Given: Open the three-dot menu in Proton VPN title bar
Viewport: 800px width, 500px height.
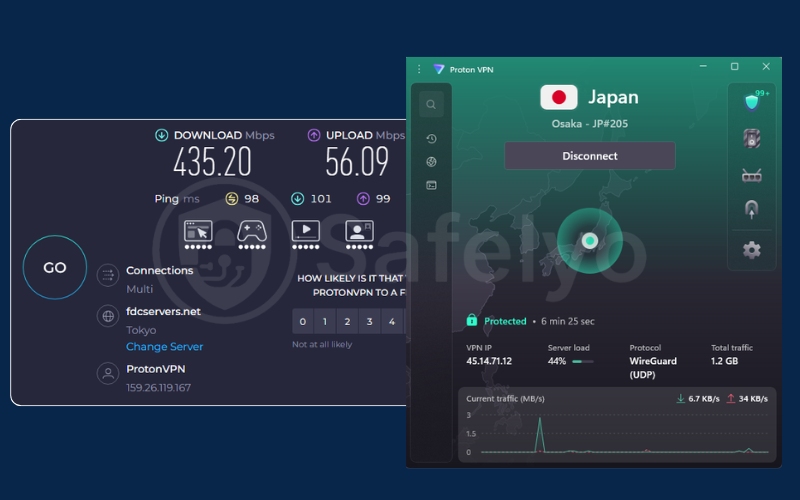Looking at the screenshot, I should coord(419,69).
